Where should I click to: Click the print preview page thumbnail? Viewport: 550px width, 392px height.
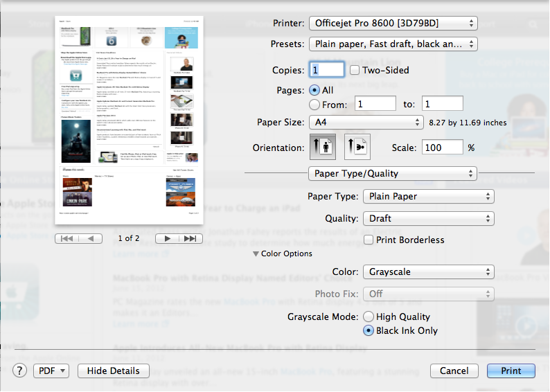[x=129, y=120]
